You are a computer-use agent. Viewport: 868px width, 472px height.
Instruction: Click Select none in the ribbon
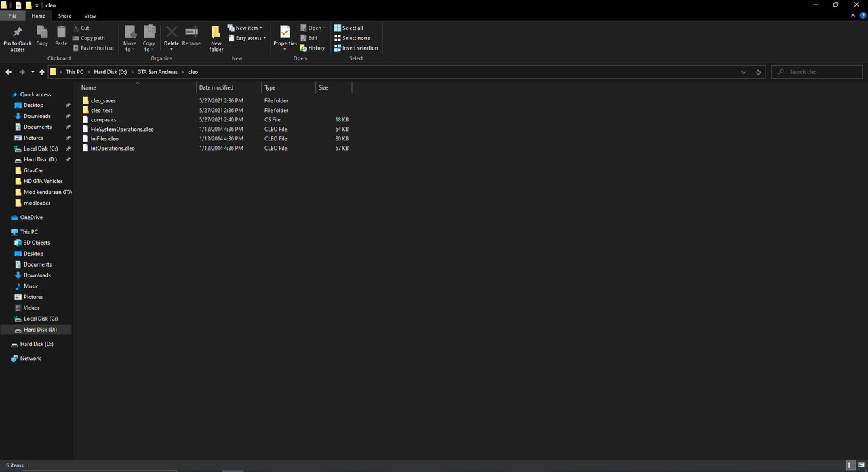click(352, 38)
